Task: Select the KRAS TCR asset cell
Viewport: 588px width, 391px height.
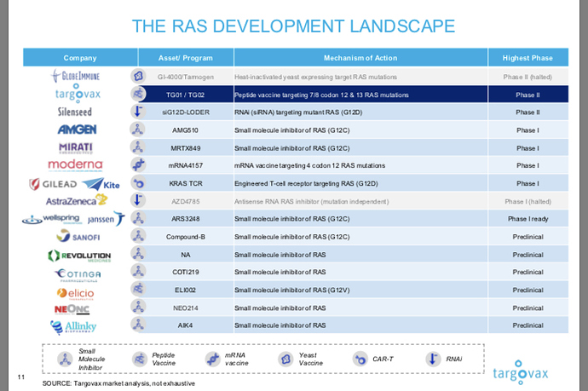Action: click(186, 183)
